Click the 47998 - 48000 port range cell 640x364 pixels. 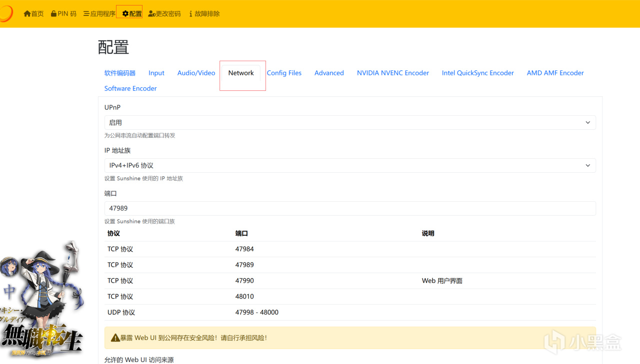click(257, 312)
